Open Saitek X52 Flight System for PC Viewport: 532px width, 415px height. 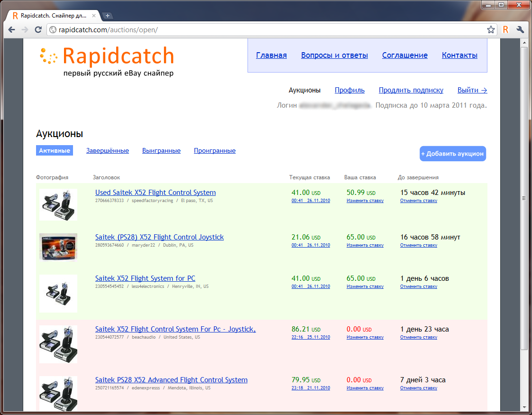[x=145, y=278]
